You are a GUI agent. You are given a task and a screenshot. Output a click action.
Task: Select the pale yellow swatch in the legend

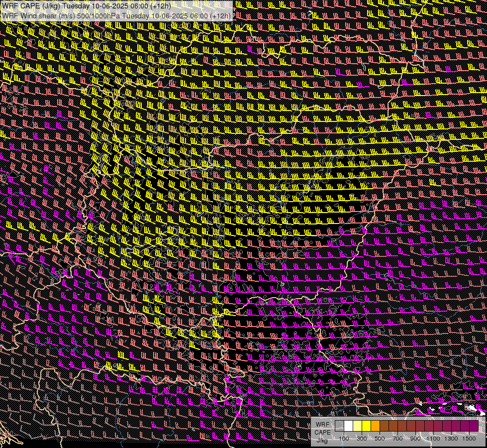pyautogui.click(x=358, y=426)
